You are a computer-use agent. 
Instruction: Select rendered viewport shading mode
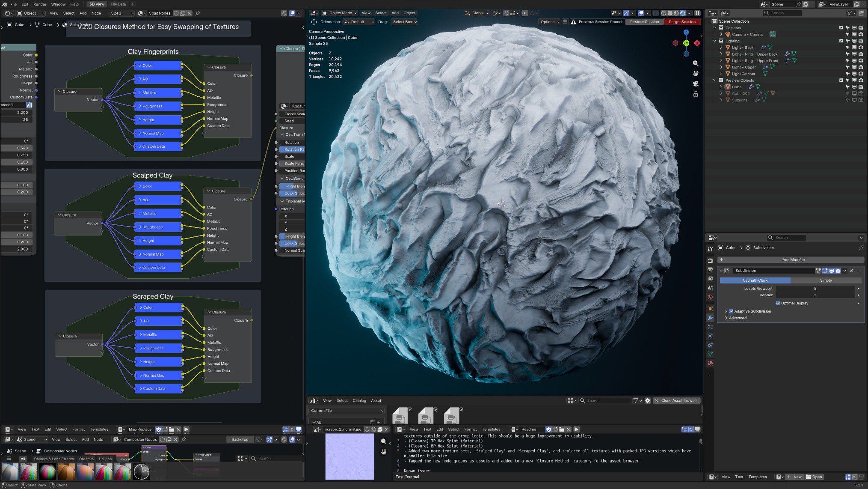click(683, 13)
